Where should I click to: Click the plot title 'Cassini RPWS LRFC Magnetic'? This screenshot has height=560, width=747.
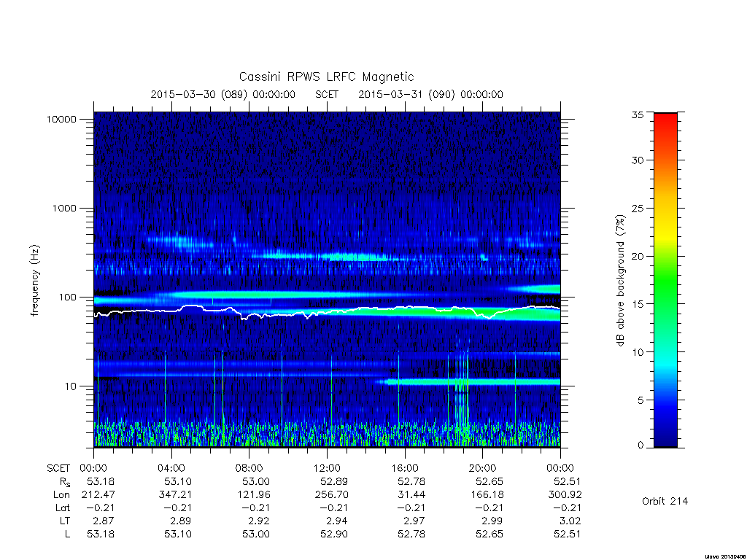click(x=326, y=77)
